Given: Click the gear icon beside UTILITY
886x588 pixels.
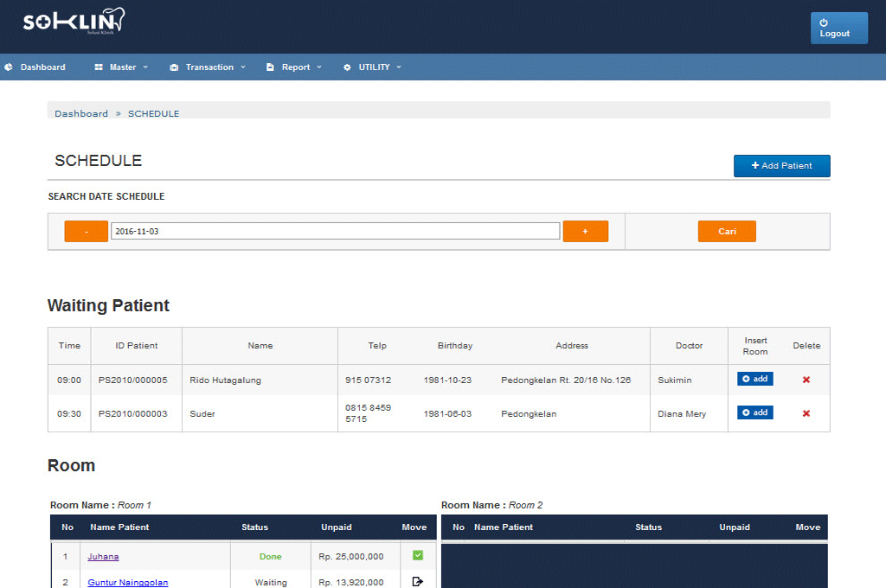Looking at the screenshot, I should [x=347, y=67].
